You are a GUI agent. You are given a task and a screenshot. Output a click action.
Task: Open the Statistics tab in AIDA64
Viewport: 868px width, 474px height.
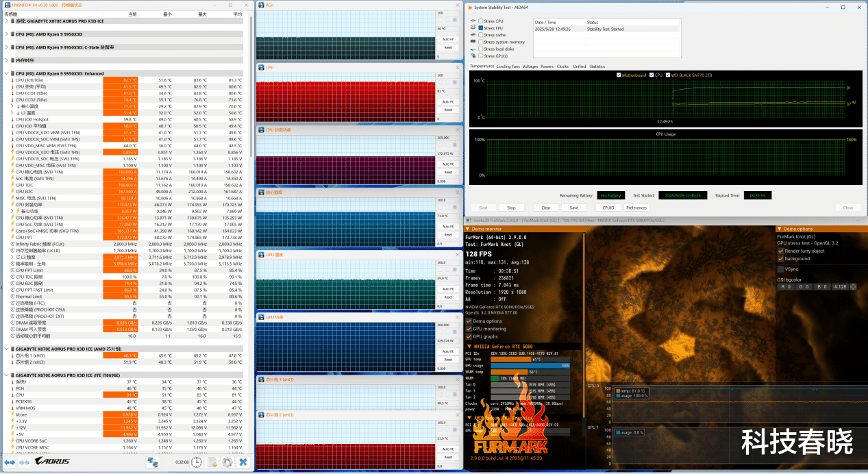click(597, 66)
